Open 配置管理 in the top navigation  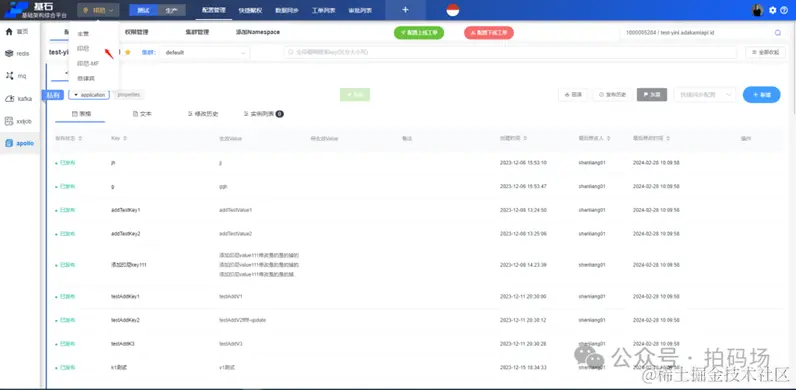pyautogui.click(x=214, y=10)
